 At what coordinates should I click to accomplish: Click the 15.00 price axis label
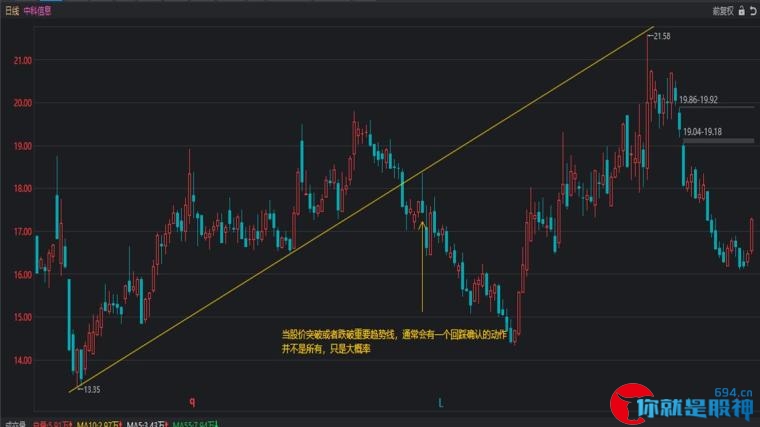22,317
